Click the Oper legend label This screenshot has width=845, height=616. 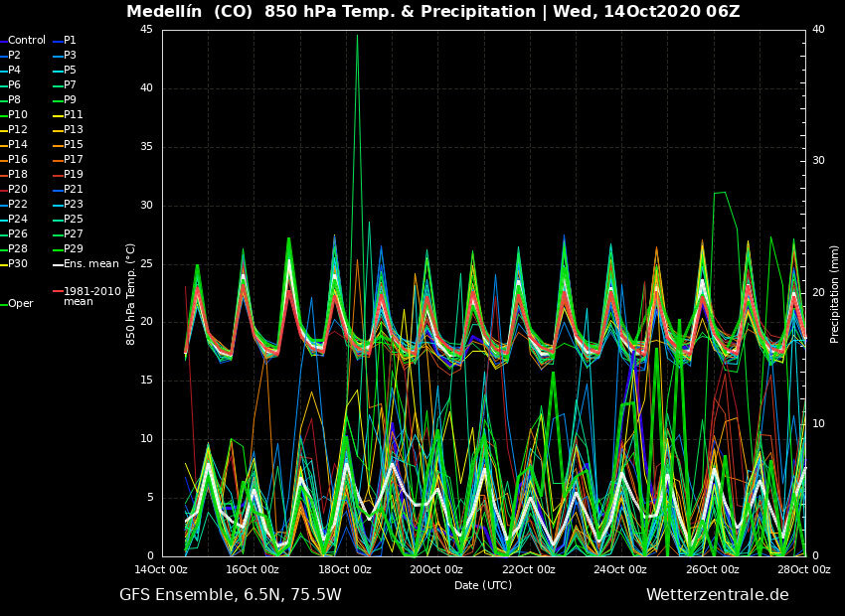pos(21,304)
